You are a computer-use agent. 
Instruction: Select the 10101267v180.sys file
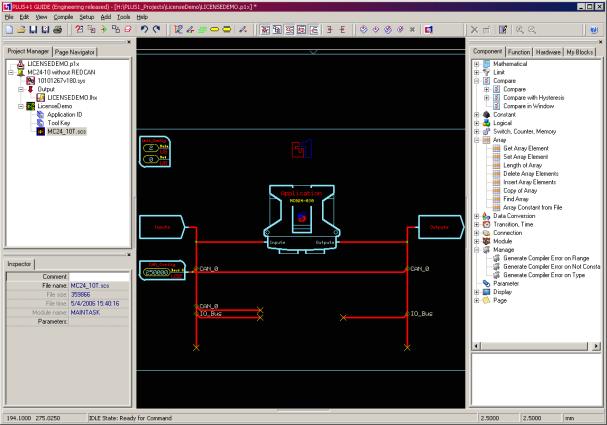click(61, 81)
